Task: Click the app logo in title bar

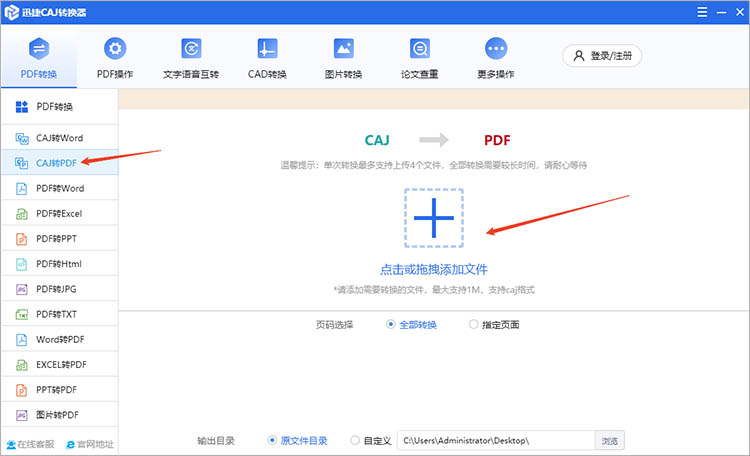Action: click(11, 12)
